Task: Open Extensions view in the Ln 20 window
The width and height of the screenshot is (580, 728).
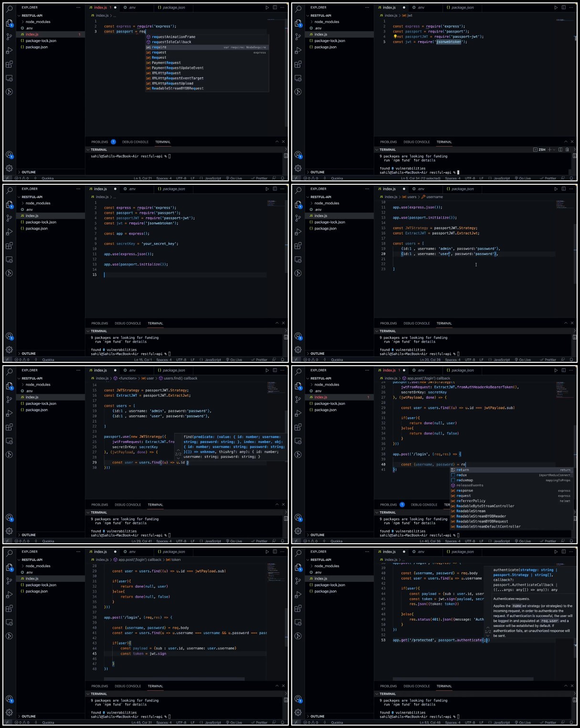Action: [x=298, y=246]
